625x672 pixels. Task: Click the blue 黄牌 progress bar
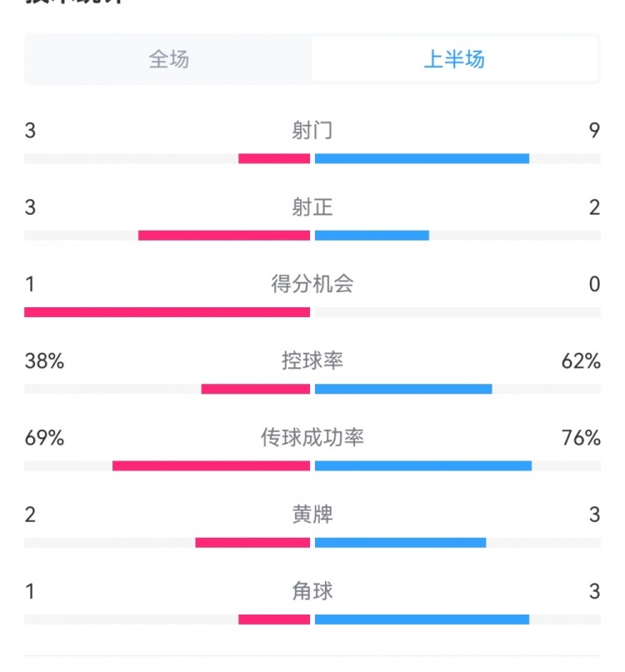click(400, 543)
